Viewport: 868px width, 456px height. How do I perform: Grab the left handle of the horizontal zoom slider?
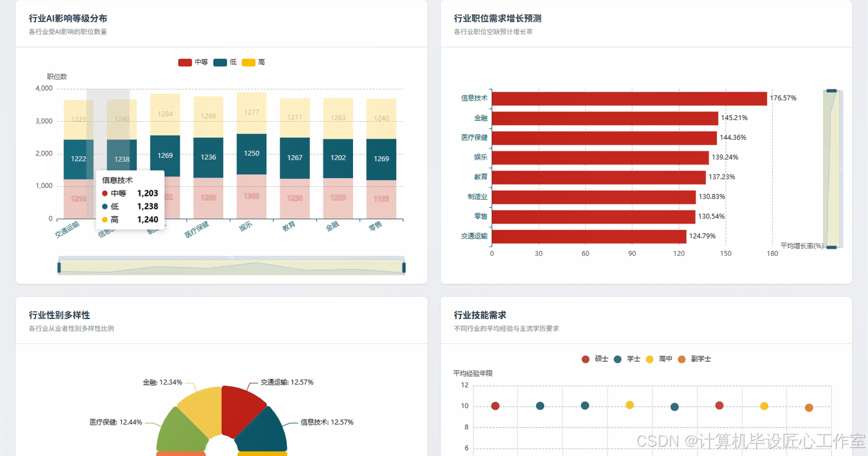(59, 267)
